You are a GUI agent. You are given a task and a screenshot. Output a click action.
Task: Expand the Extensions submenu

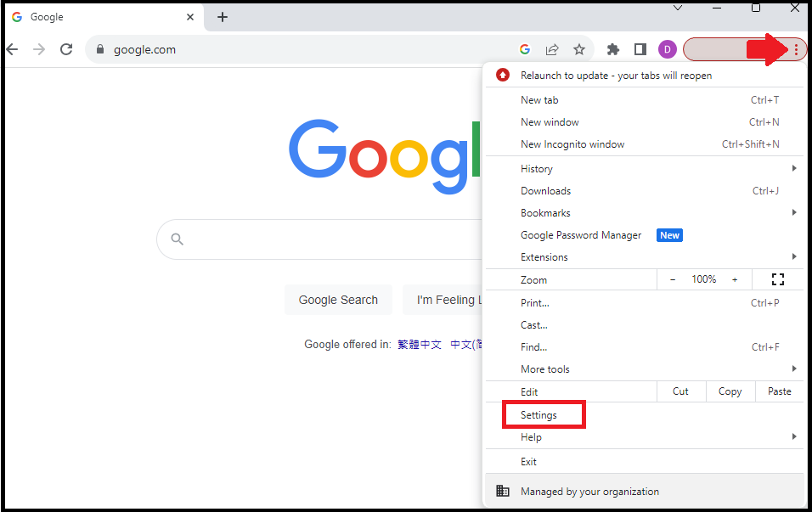[645, 257]
